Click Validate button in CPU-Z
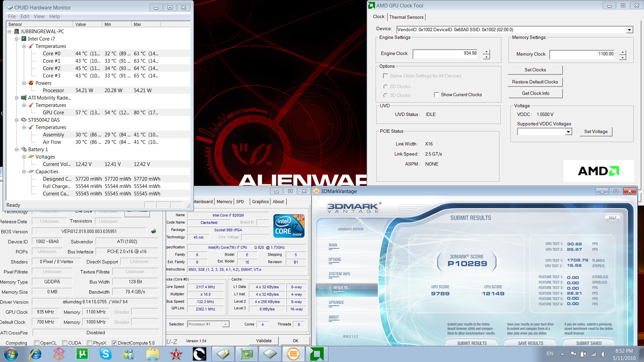 [264, 341]
